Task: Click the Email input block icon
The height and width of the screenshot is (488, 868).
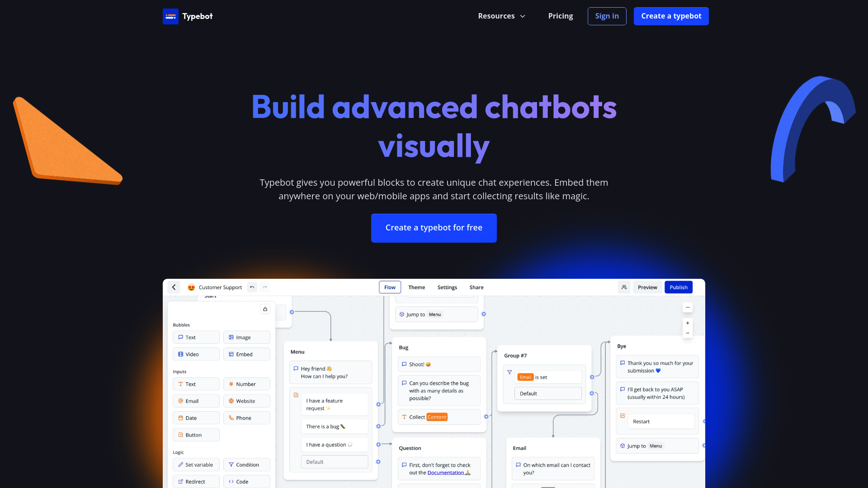Action: 181,401
